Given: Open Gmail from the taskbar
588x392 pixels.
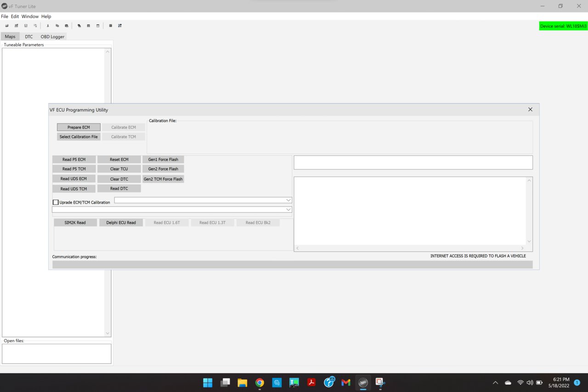Looking at the screenshot, I should pyautogui.click(x=346, y=382).
